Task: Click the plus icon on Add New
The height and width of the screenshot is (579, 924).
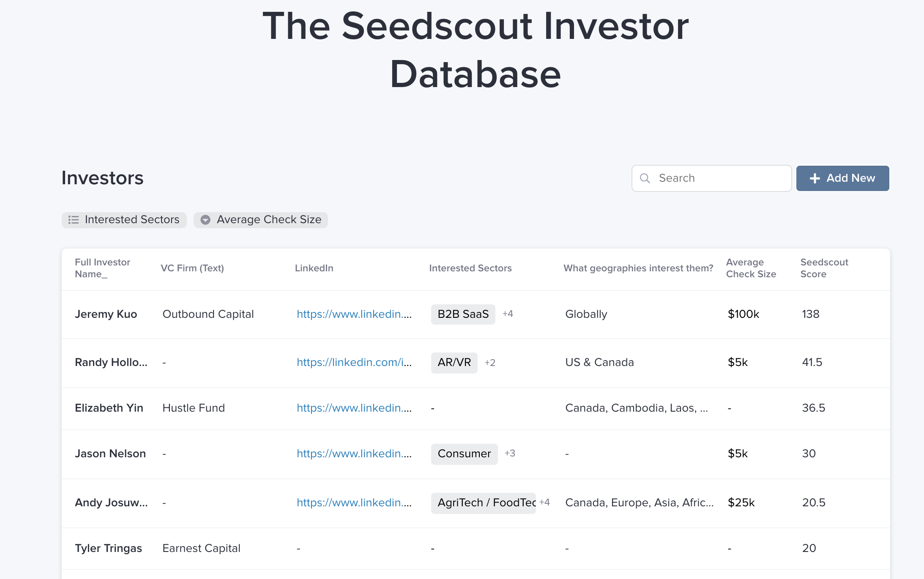Action: [815, 178]
